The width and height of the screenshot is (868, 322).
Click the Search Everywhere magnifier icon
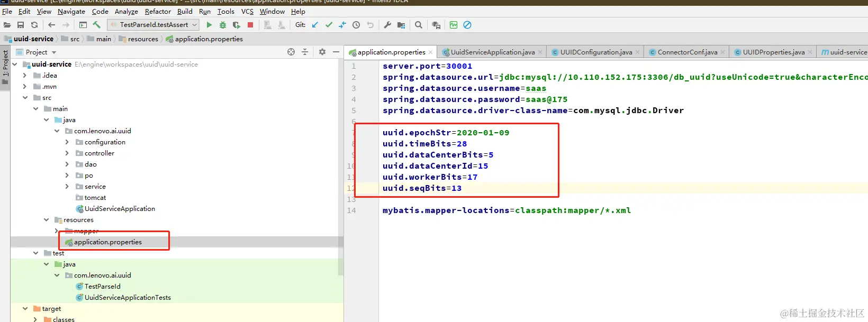click(x=419, y=25)
